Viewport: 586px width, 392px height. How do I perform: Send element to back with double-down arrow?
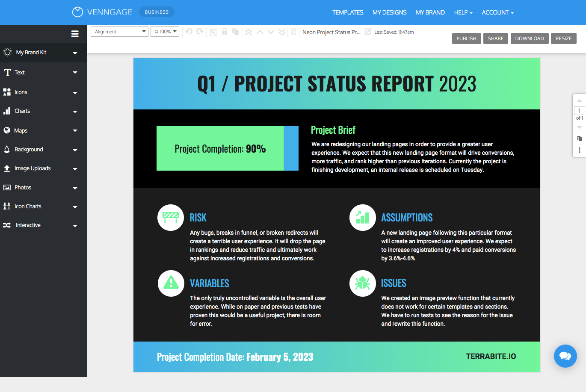pyautogui.click(x=282, y=32)
